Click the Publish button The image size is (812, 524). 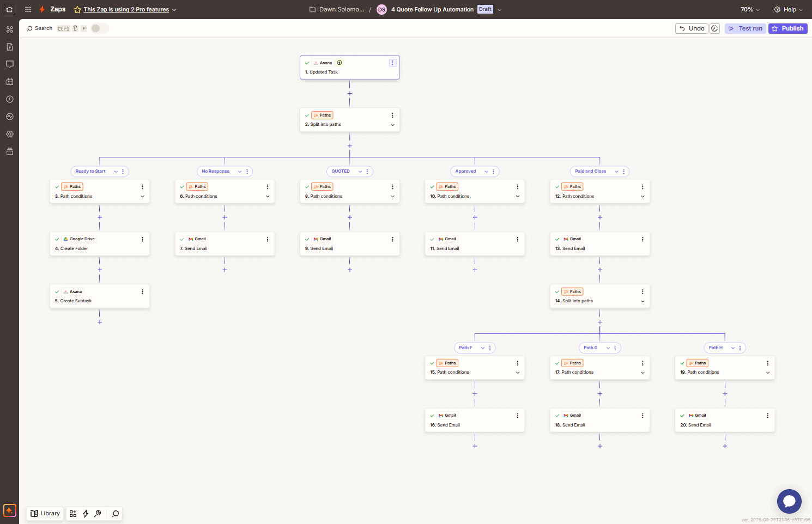coord(787,28)
